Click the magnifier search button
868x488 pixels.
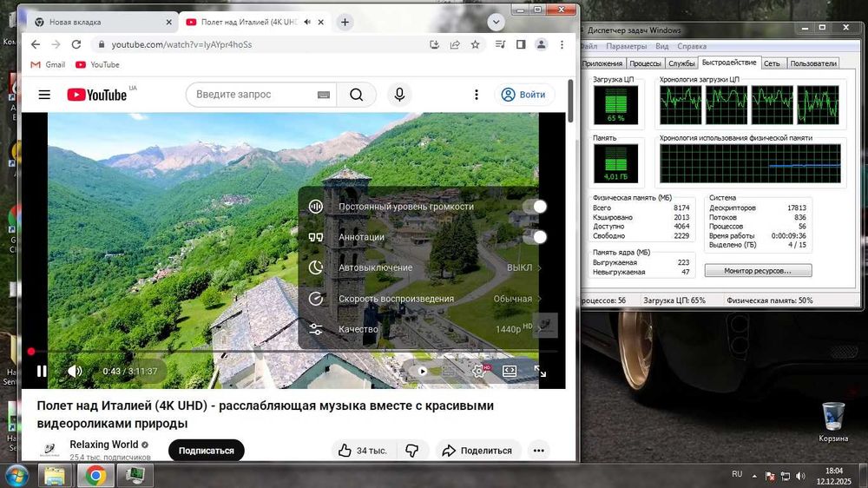click(x=357, y=95)
